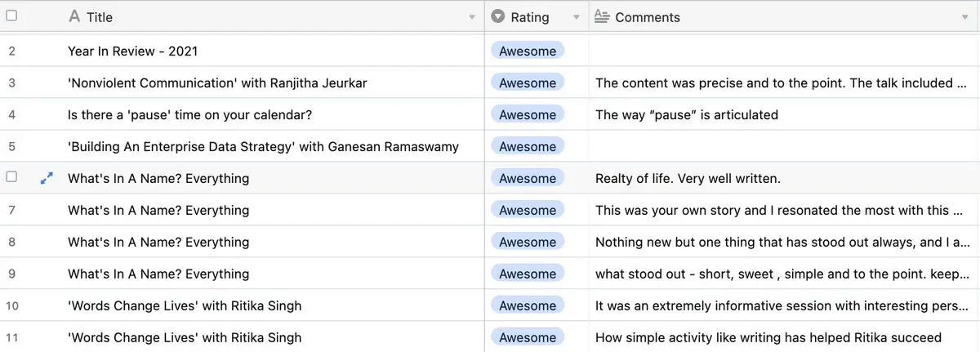Click the Comments long-text field icon
The height and width of the screenshot is (352, 980).
click(602, 16)
